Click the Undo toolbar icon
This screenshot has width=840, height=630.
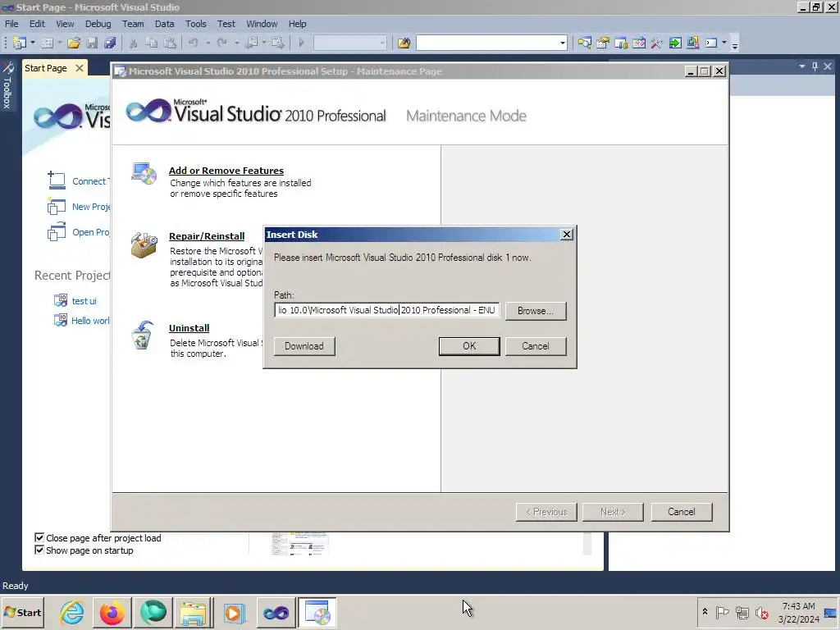pyautogui.click(x=193, y=43)
